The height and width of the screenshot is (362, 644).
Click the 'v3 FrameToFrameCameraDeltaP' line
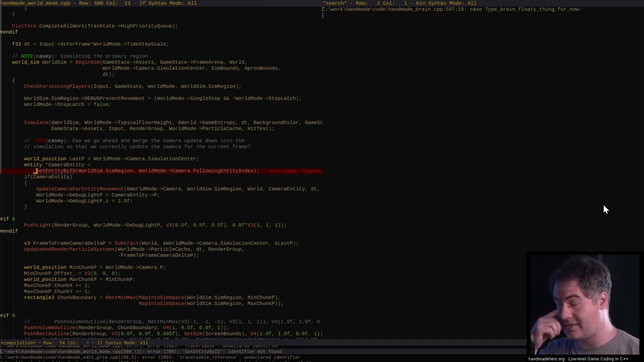(x=161, y=243)
